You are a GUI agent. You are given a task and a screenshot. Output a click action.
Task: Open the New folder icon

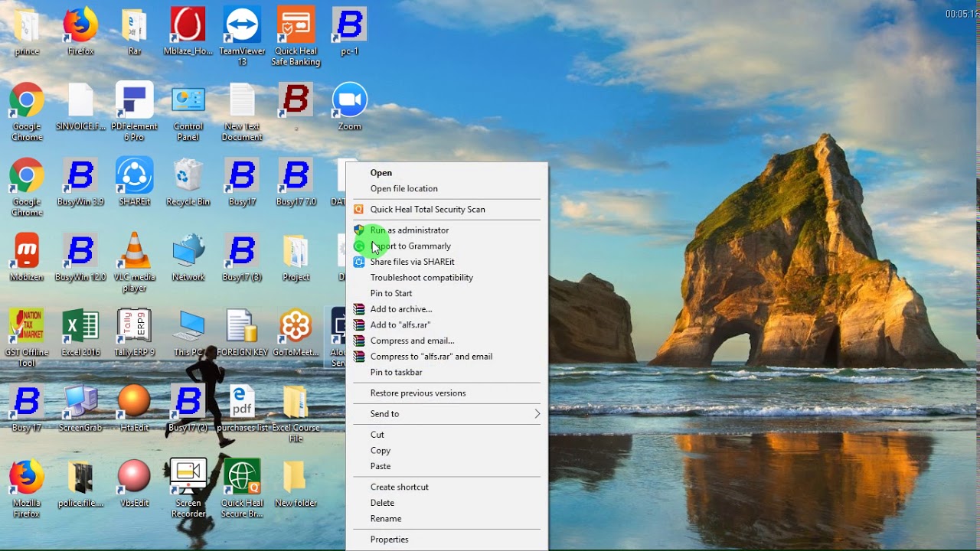[296, 484]
